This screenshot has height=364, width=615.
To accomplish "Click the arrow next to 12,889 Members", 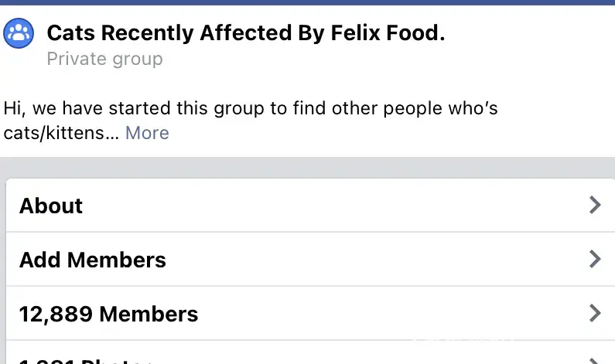I will coord(594,313).
